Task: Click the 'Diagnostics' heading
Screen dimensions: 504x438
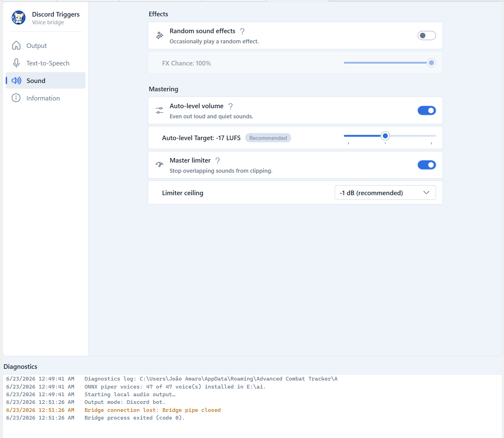Action: click(20, 367)
